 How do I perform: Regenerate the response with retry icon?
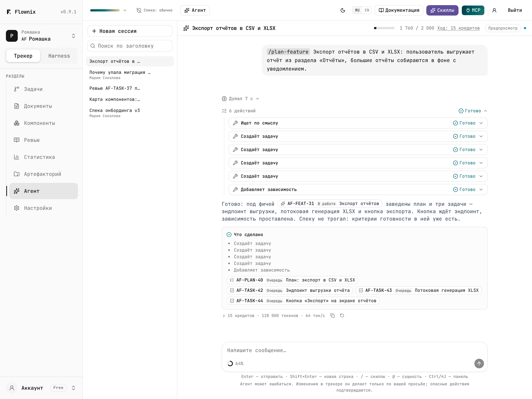coord(342,316)
